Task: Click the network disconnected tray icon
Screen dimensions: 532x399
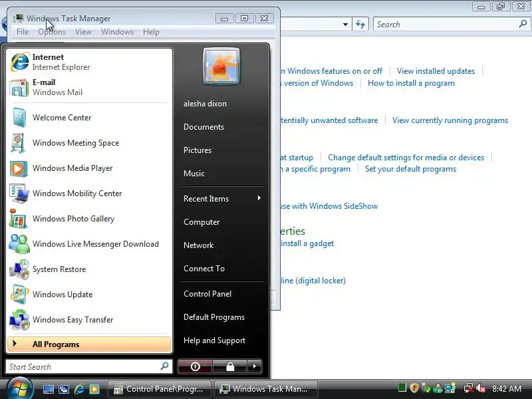Action: tap(469, 388)
